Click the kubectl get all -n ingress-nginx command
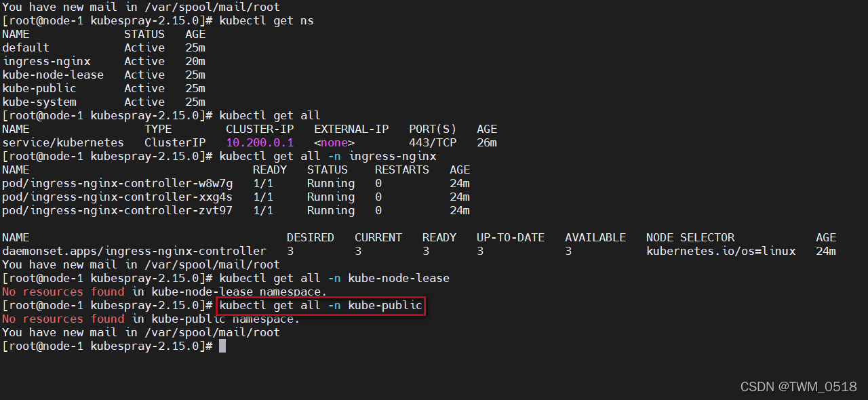Image resolution: width=868 pixels, height=400 pixels. pyautogui.click(x=327, y=157)
